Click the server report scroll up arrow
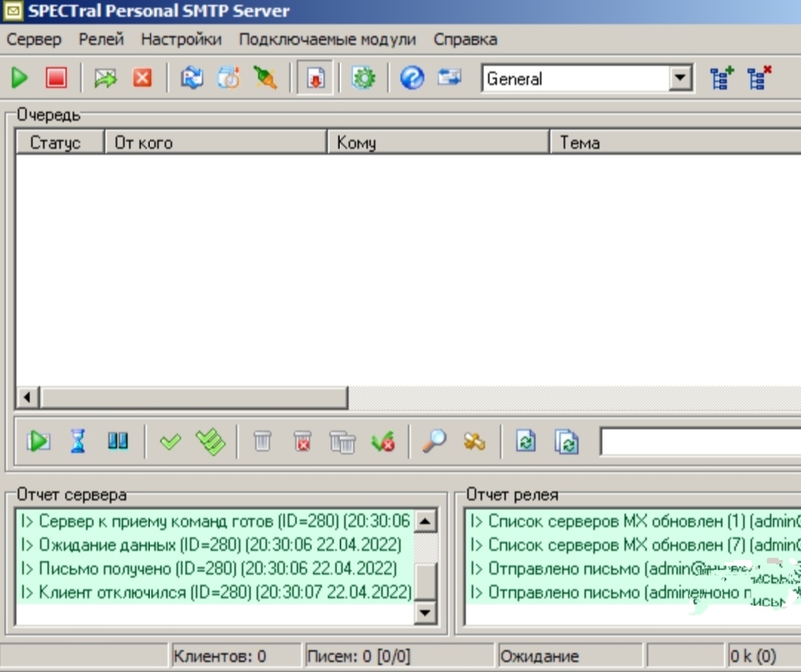This screenshot has height=672, width=801. coord(425,521)
